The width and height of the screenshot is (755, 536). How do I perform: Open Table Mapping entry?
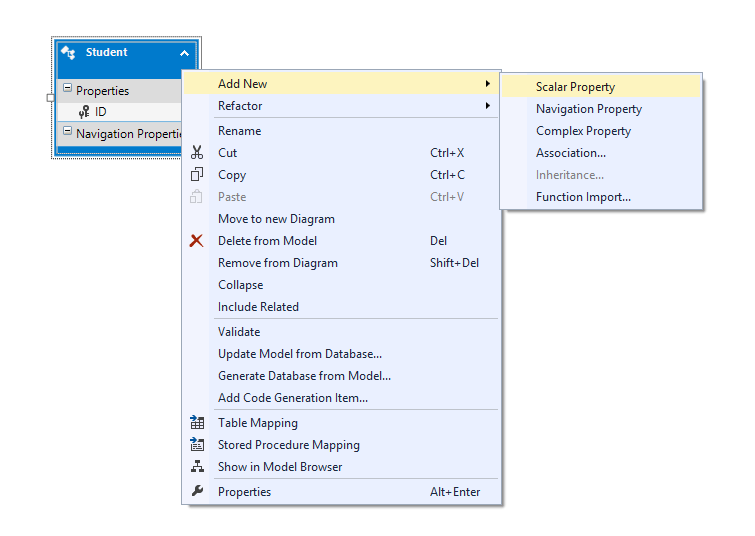341,423
